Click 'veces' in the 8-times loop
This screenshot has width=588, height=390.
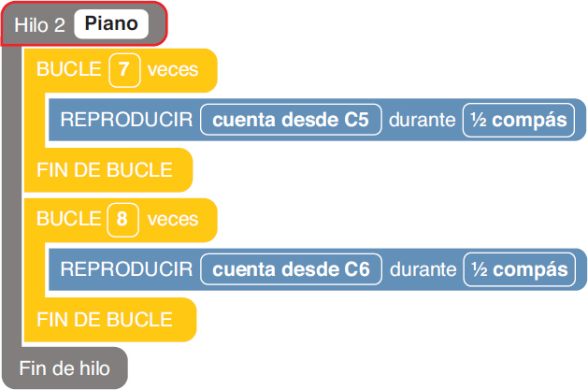point(173,220)
